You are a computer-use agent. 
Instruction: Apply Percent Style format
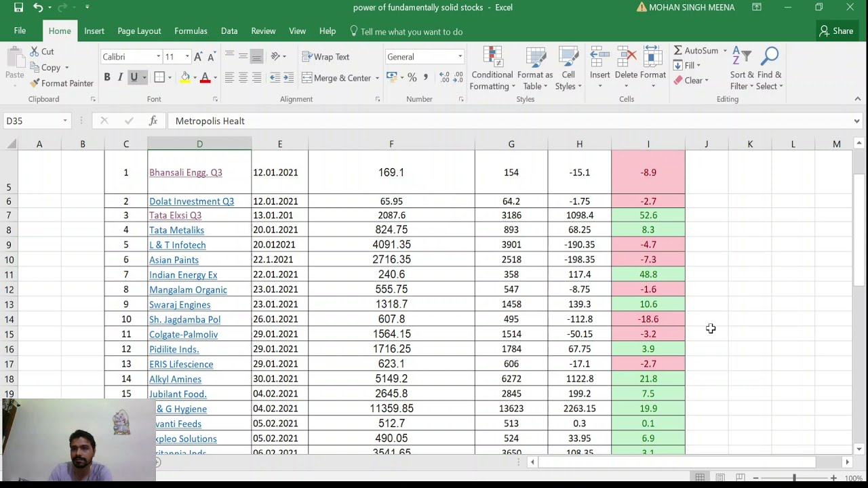click(412, 77)
